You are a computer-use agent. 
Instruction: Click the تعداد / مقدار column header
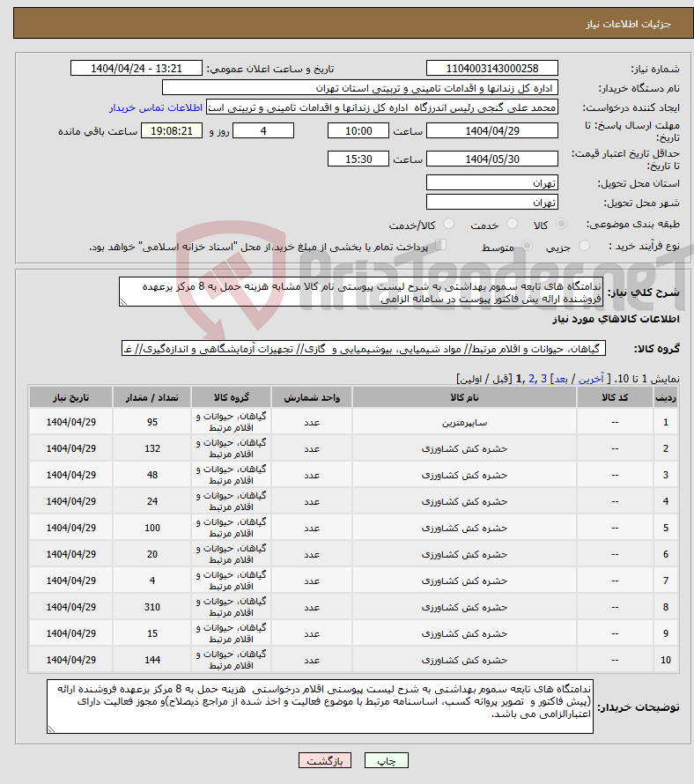(x=152, y=397)
